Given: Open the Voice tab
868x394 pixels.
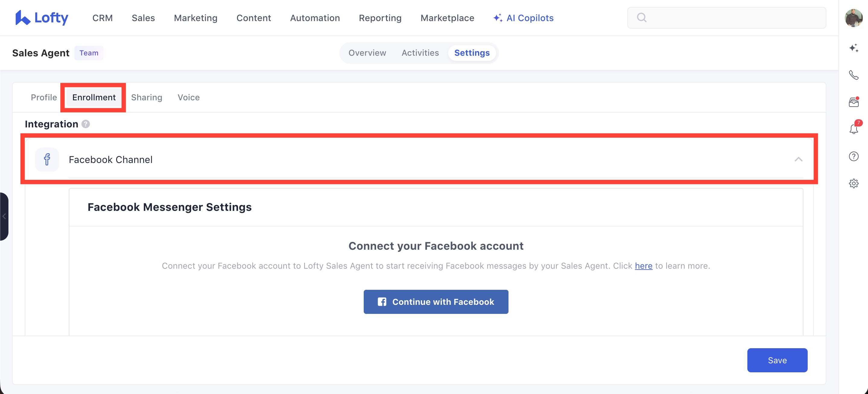Looking at the screenshot, I should click(x=189, y=97).
